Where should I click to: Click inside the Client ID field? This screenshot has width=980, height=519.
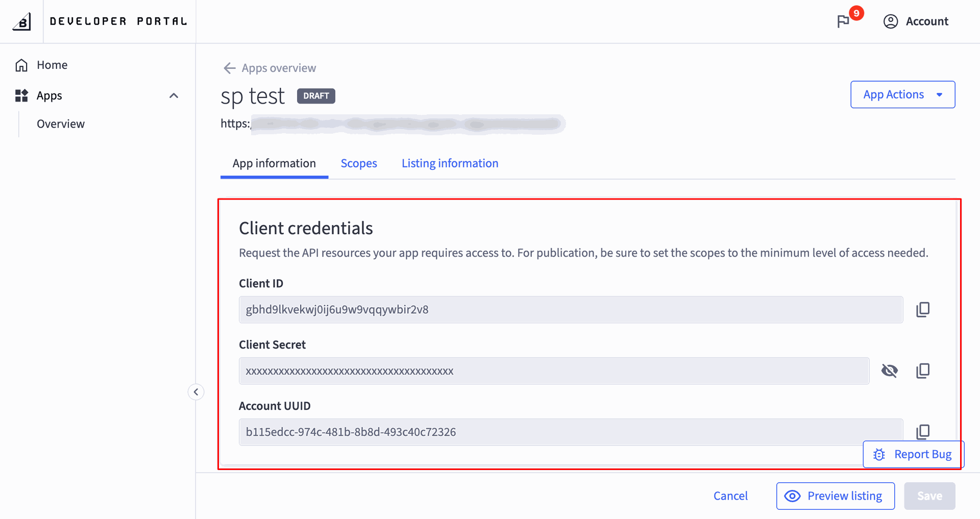(x=571, y=309)
